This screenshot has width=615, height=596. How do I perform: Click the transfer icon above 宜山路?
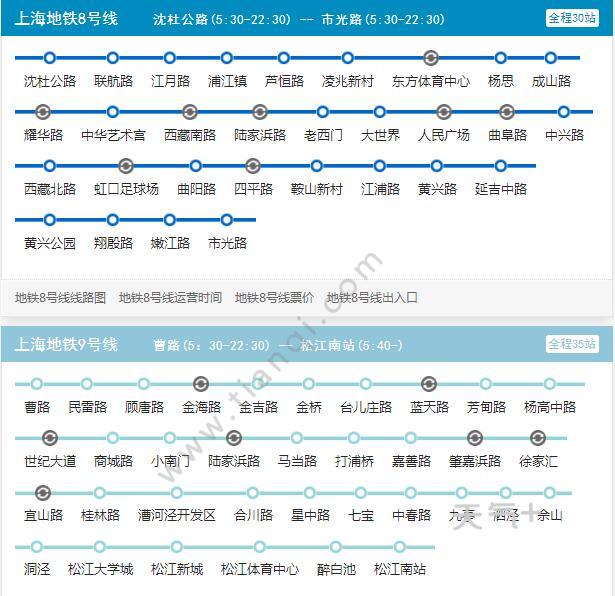(43, 492)
